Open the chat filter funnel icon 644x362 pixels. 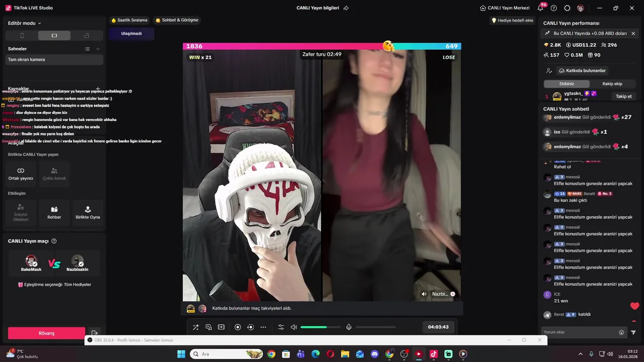point(633,332)
